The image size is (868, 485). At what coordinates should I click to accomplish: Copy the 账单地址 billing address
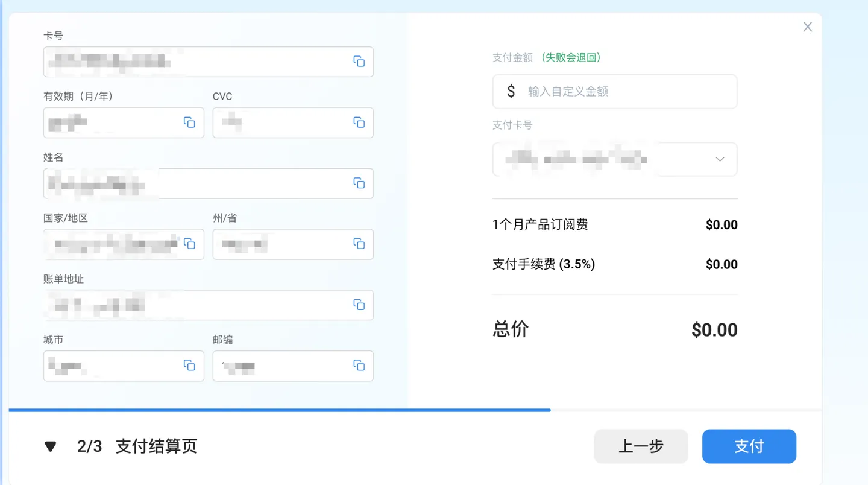(x=359, y=305)
